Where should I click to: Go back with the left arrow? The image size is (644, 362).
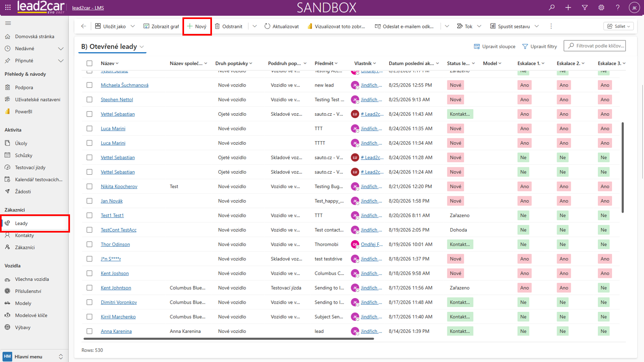[x=83, y=26]
